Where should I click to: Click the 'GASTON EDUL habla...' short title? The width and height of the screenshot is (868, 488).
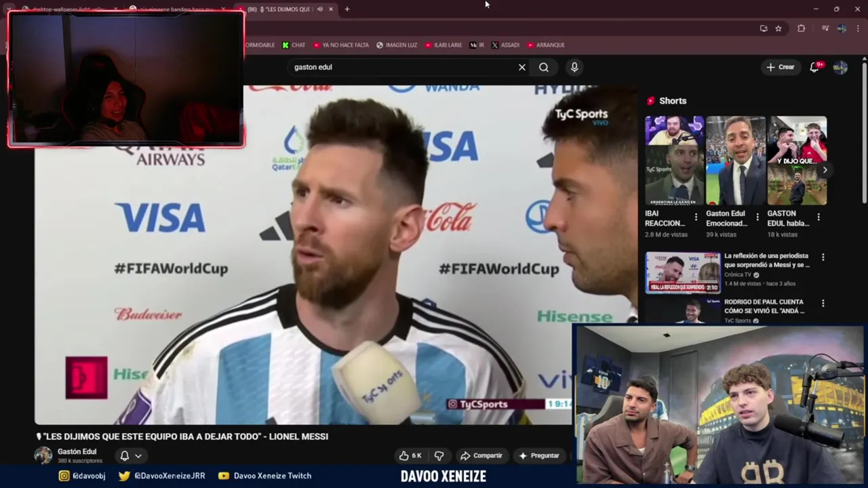(x=788, y=218)
